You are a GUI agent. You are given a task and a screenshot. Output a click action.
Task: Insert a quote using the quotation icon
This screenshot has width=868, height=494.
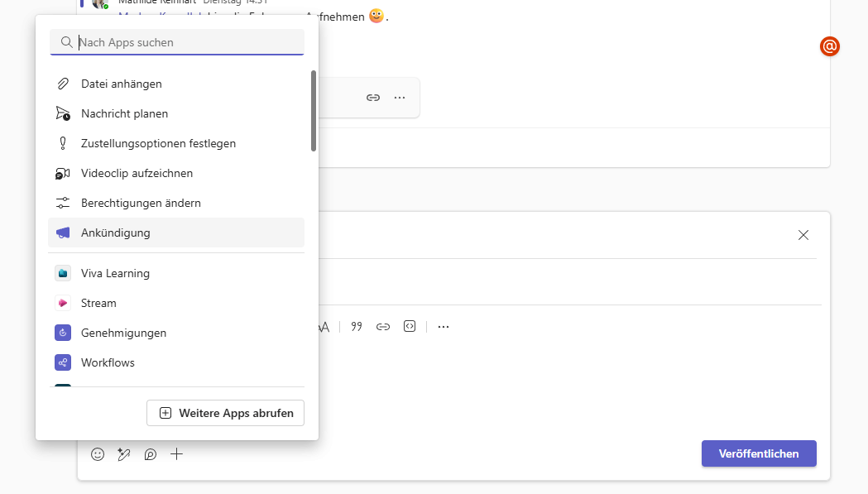(x=357, y=327)
